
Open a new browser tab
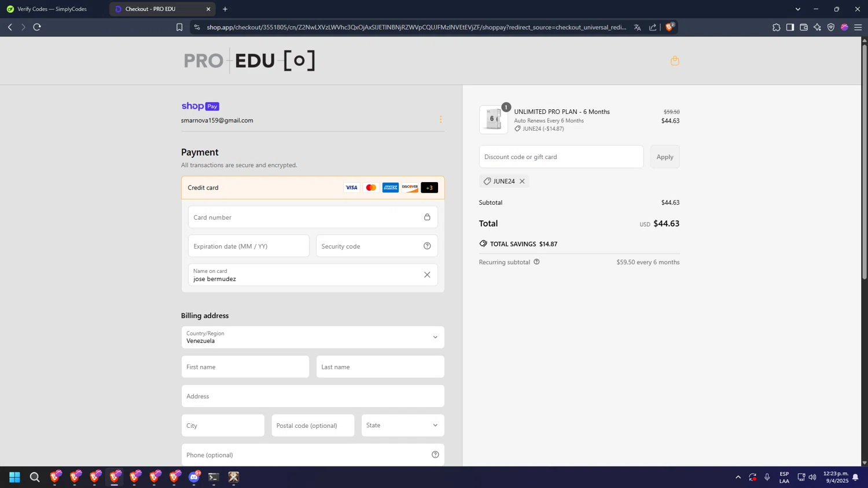tap(225, 9)
